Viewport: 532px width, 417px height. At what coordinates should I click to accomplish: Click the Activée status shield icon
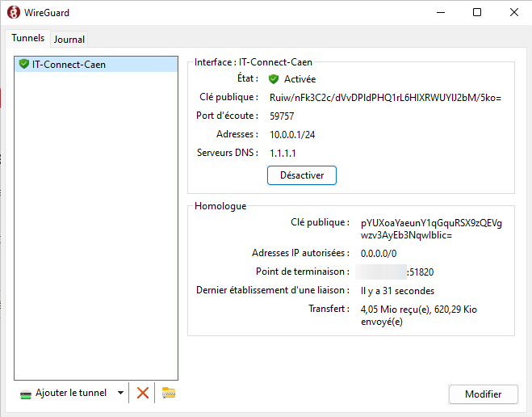point(274,79)
